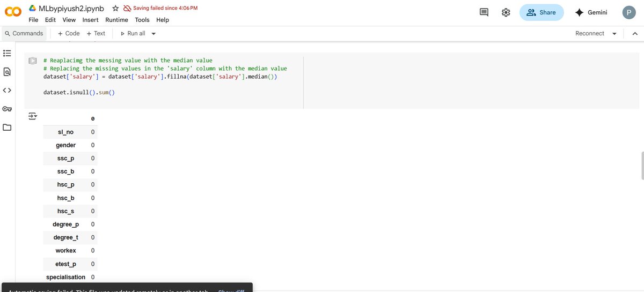Click the notebook title MLbypiyush2.ipynb
The width and height of the screenshot is (644, 292).
pos(72,9)
